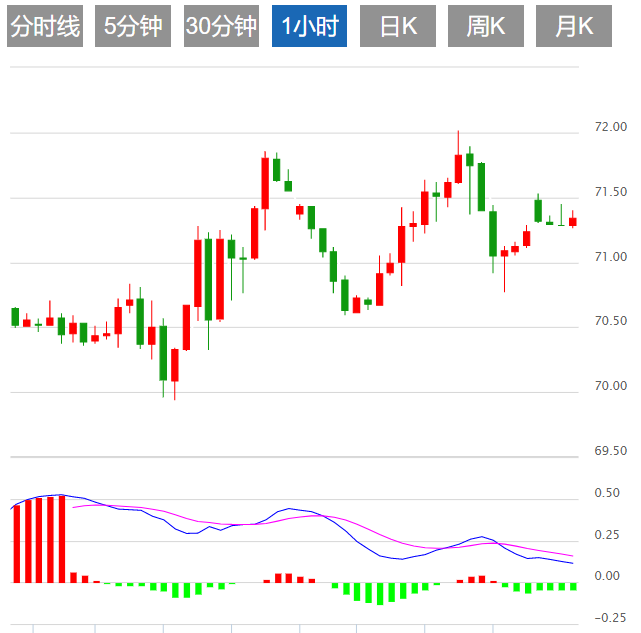Switch to the 分时线 chart tab

[45, 26]
